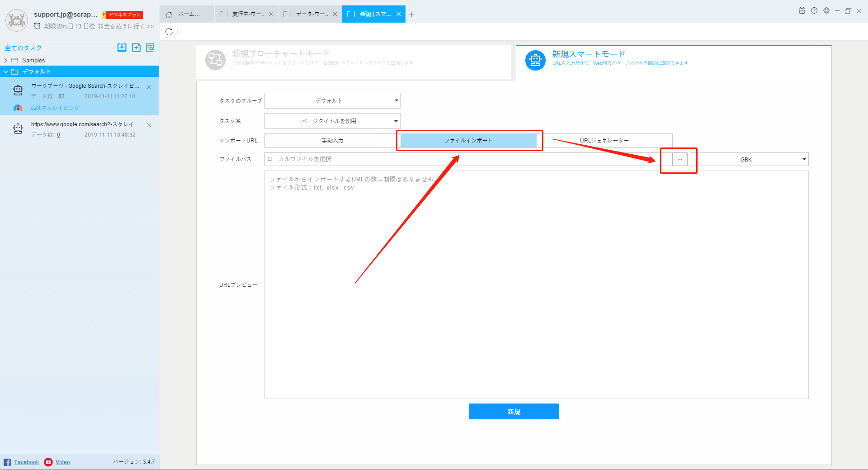This screenshot has height=470, width=868.
Task: Open the タスク名 dropdown
Action: 332,121
